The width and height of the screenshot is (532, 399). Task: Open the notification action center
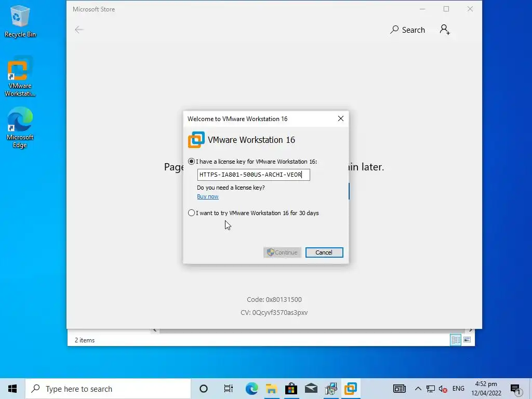pos(515,389)
